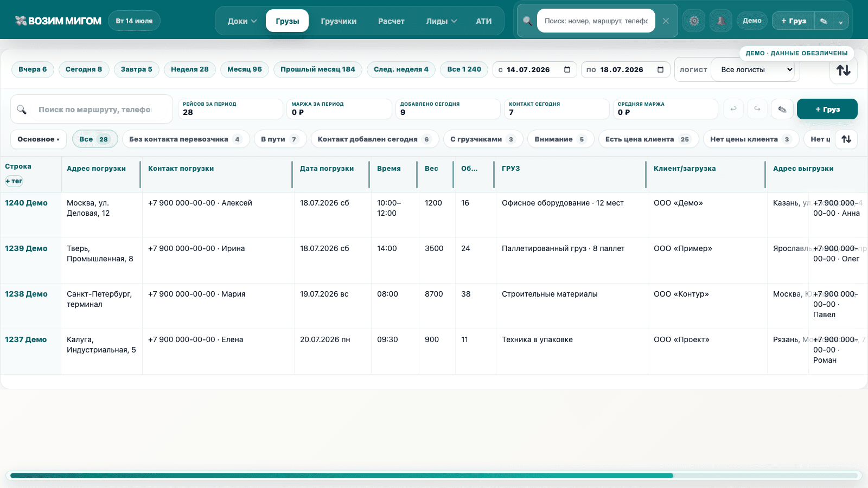
Task: Click the Возим Мигом logo
Action: pyautogui.click(x=59, y=21)
